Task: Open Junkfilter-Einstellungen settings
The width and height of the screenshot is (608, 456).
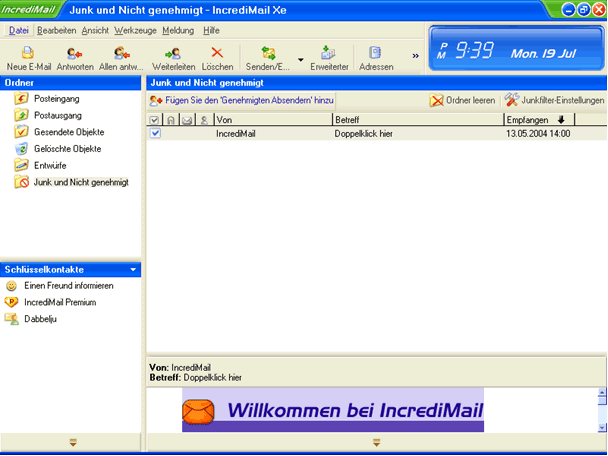Action: click(554, 100)
